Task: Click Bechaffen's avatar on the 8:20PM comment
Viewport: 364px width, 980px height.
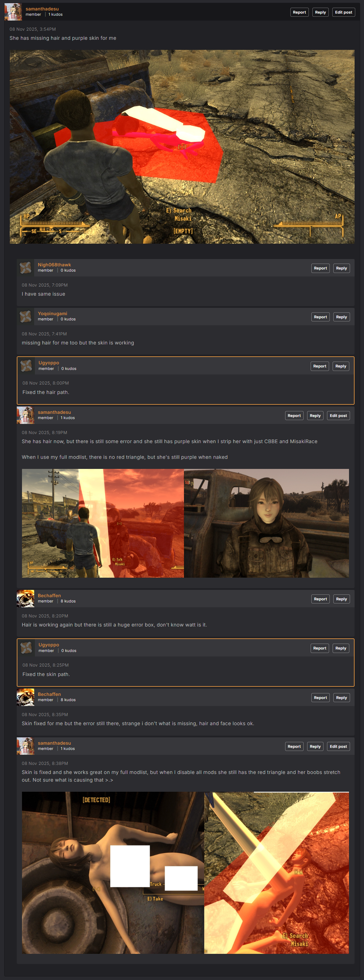Action: pyautogui.click(x=25, y=598)
